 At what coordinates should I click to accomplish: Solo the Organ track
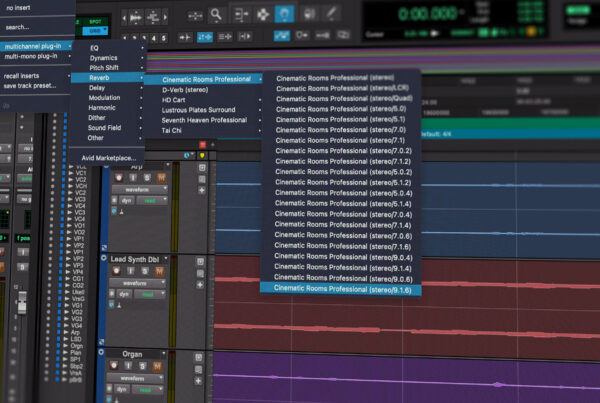coord(142,366)
